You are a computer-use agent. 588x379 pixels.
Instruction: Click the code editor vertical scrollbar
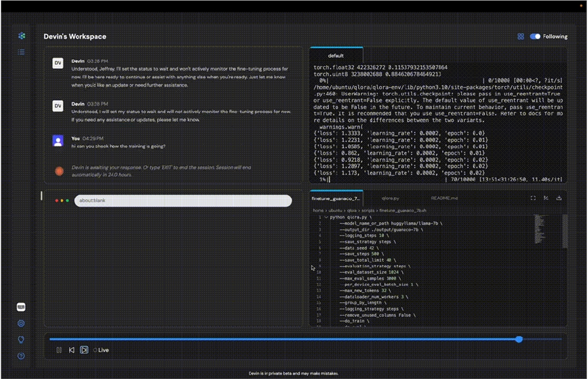(x=564, y=232)
